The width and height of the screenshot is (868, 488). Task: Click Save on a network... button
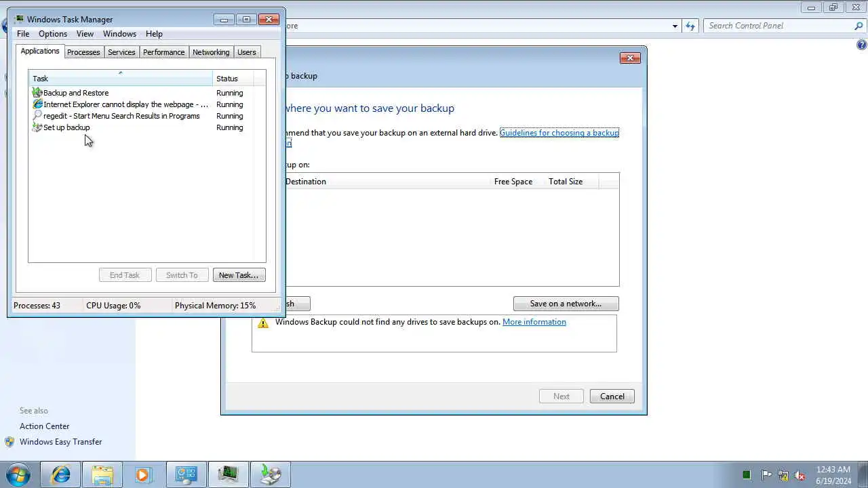tap(566, 304)
